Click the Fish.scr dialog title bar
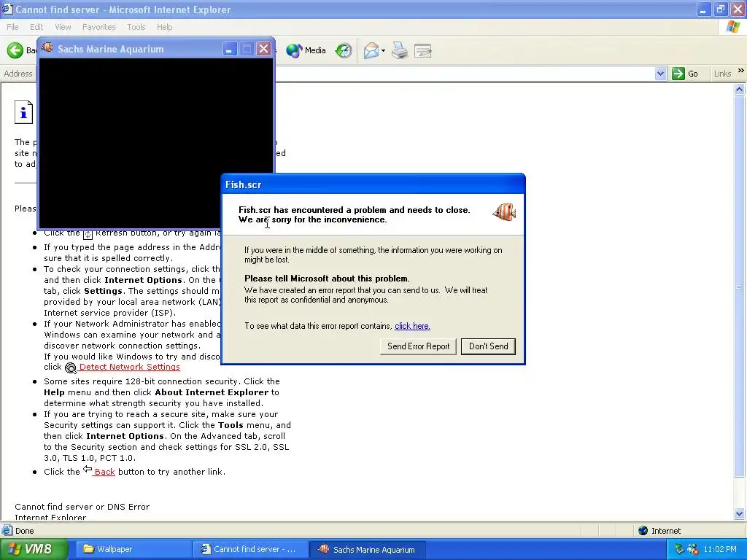Viewport: 747px width, 560px height. 373,184
